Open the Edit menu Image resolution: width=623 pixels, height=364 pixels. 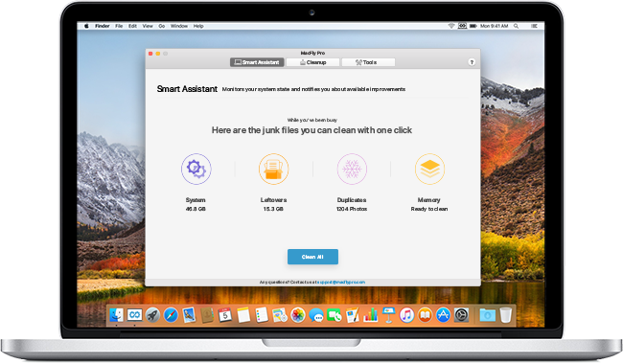[132, 26]
